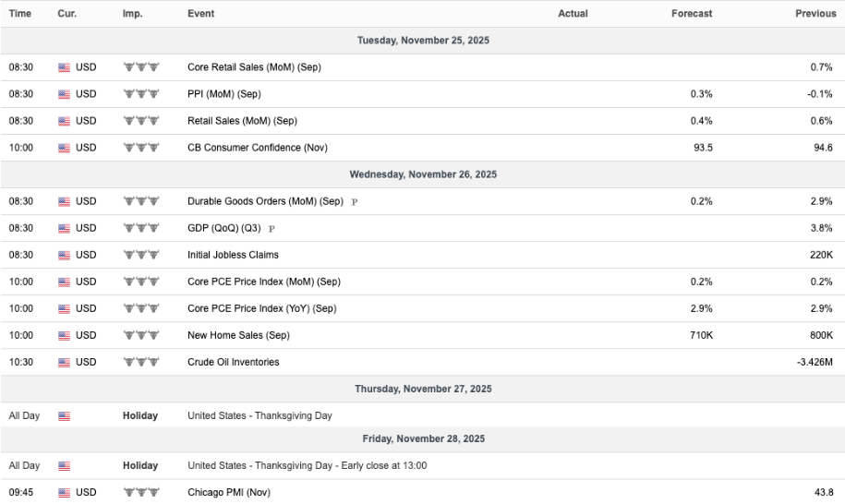Click the Forecast column header
The height and width of the screenshot is (504, 845).
click(692, 14)
